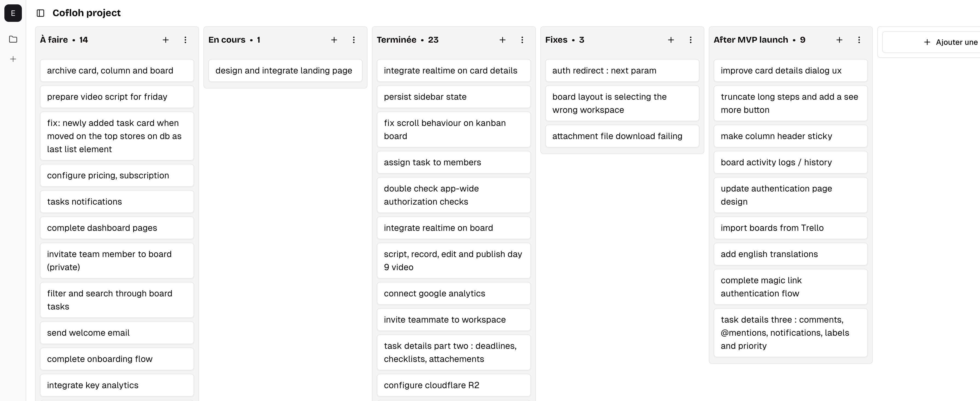Open the import boards from Trello card
The width and height of the screenshot is (980, 401).
(791, 228)
